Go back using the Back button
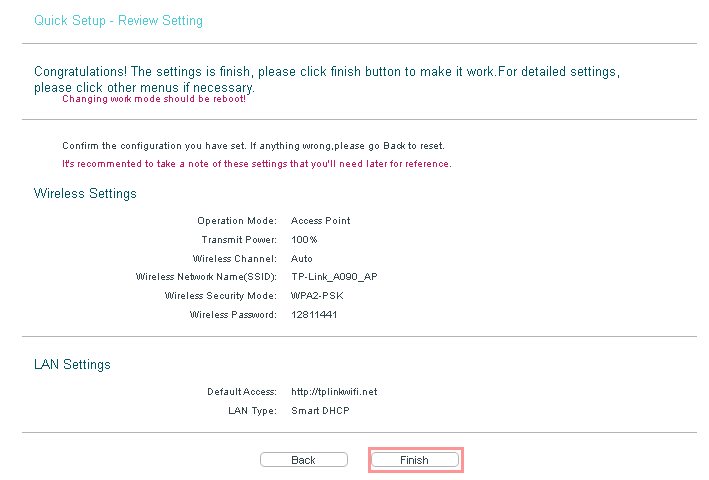The height and width of the screenshot is (480, 709). tap(303, 460)
